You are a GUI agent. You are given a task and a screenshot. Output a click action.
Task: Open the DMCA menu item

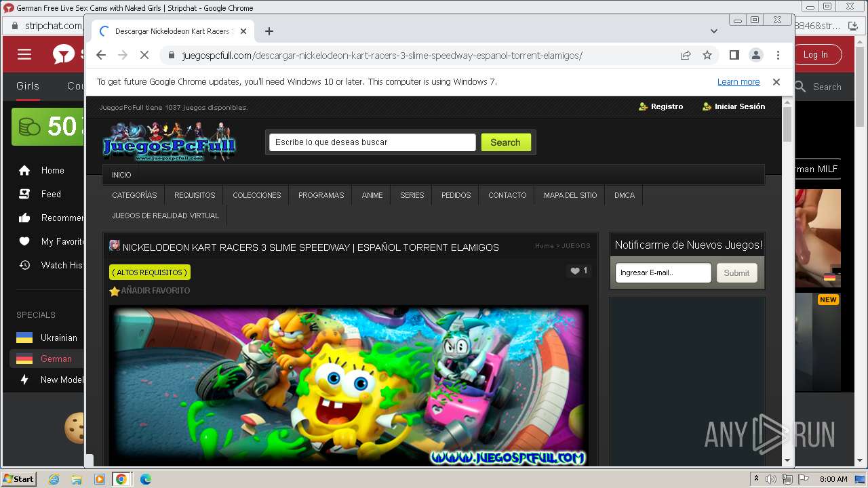point(625,195)
